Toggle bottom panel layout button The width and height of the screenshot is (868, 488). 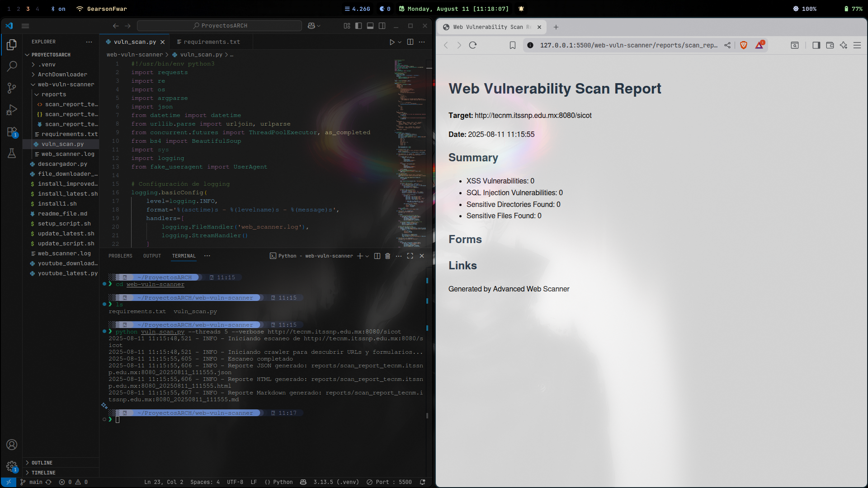pyautogui.click(x=370, y=26)
